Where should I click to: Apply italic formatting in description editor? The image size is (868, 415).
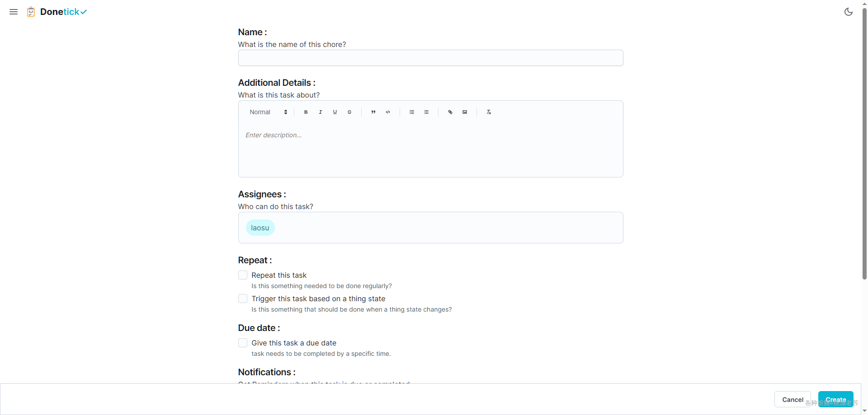point(321,112)
